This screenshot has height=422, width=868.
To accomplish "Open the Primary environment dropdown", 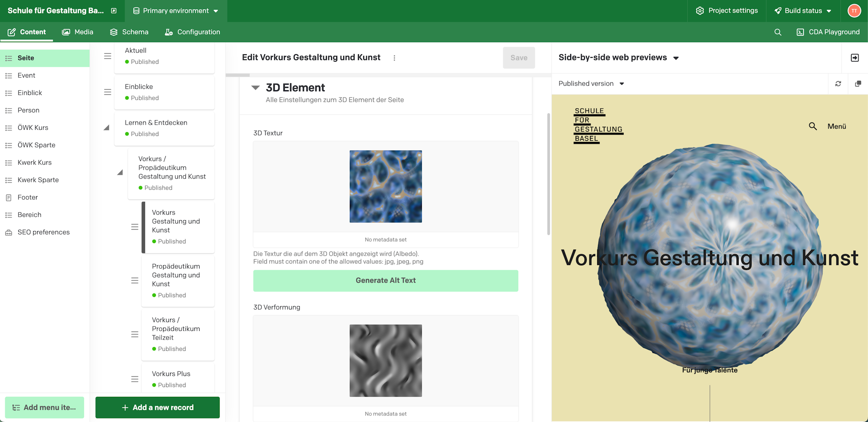I will click(176, 11).
